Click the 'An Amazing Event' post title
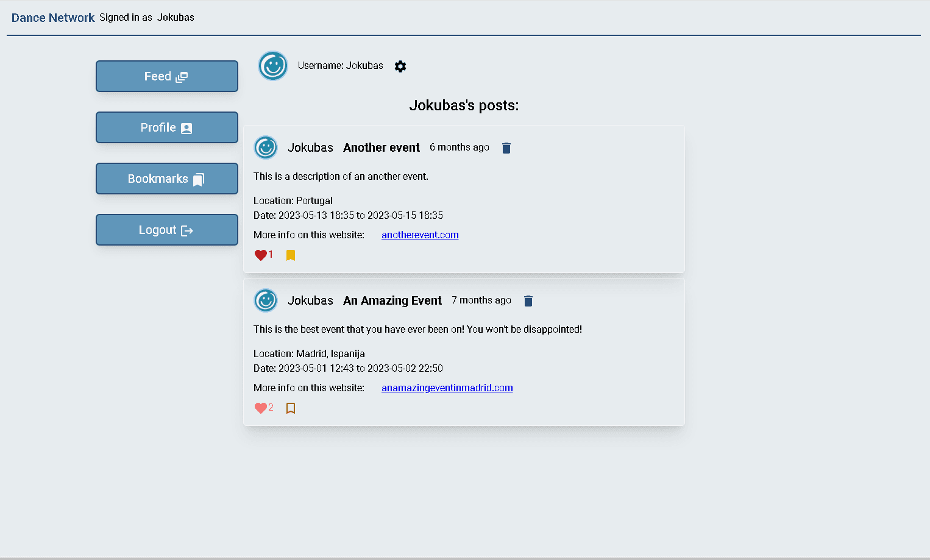 click(x=392, y=300)
